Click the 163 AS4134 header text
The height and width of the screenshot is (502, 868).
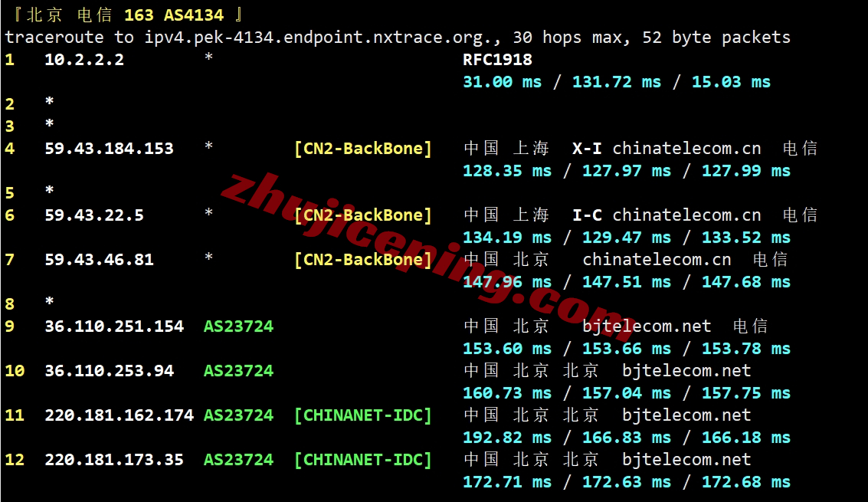174,15
